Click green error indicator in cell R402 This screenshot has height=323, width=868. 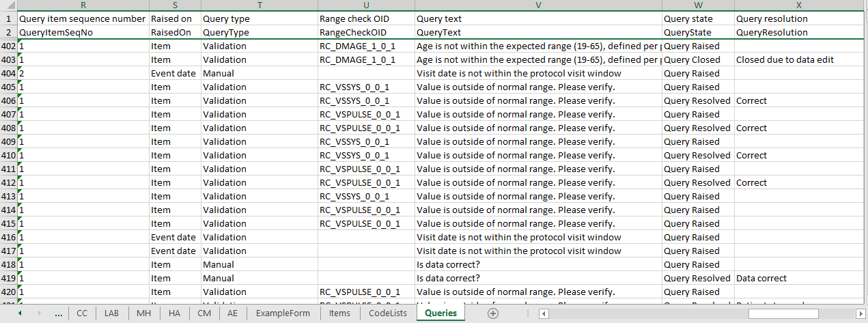pyautogui.click(x=20, y=42)
